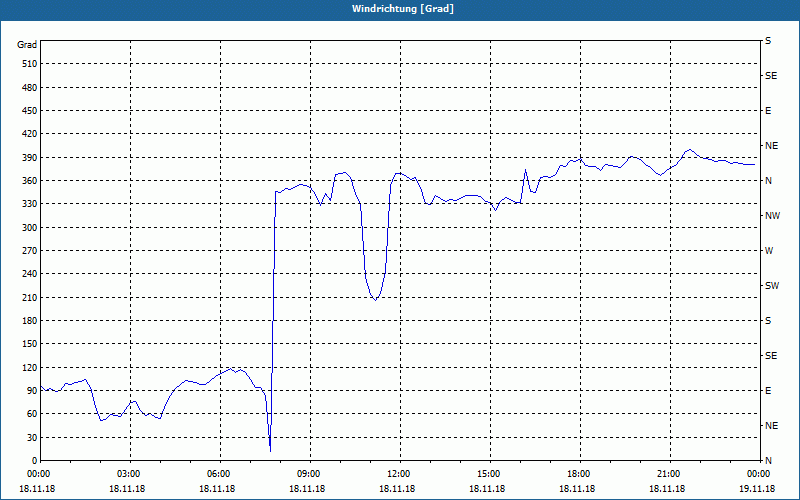
Task: Pick the 330 y-axis value
Action: (30, 204)
